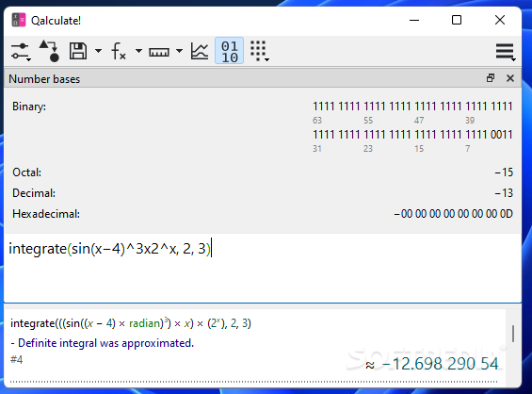Click the first binary row of bits

412,107
